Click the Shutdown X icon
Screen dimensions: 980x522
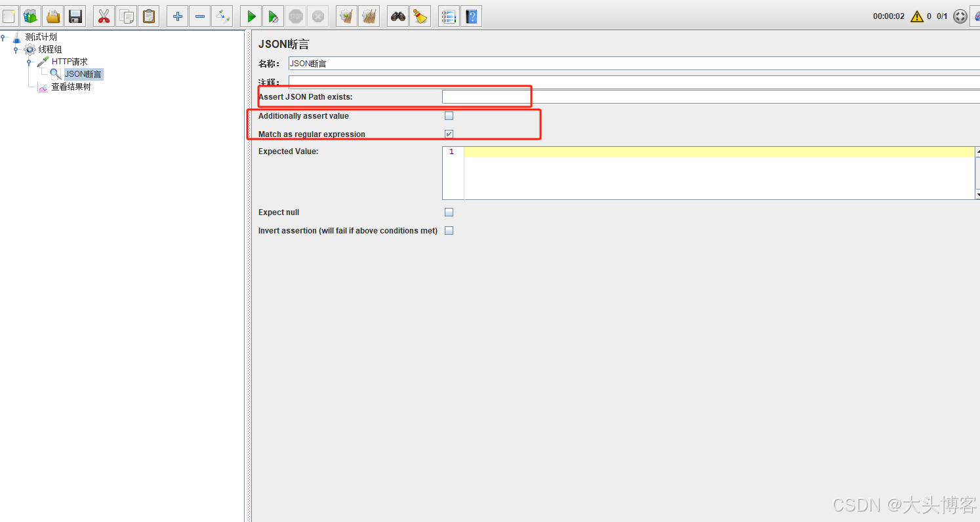click(x=317, y=16)
